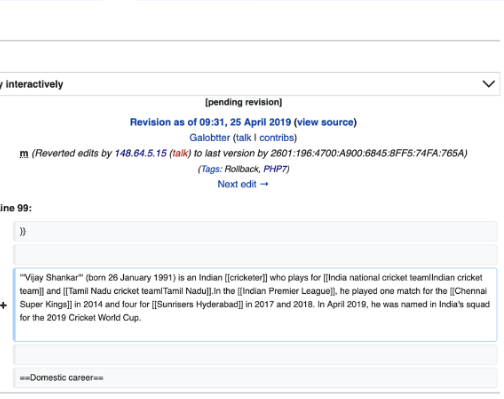The width and height of the screenshot is (504, 399).
Task: Click the Rollback tag text
Action: pos(242,169)
